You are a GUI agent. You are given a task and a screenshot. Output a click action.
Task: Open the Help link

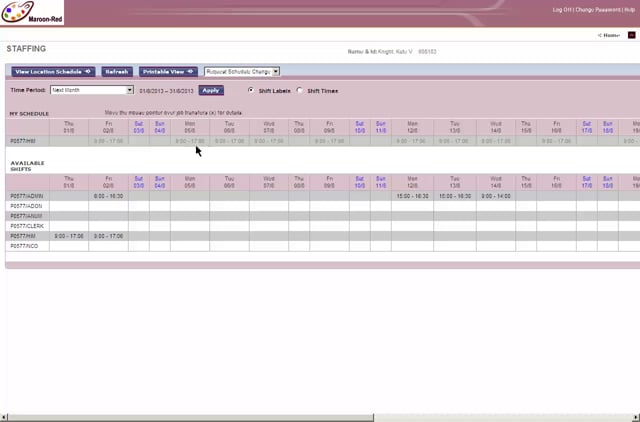[x=630, y=9]
